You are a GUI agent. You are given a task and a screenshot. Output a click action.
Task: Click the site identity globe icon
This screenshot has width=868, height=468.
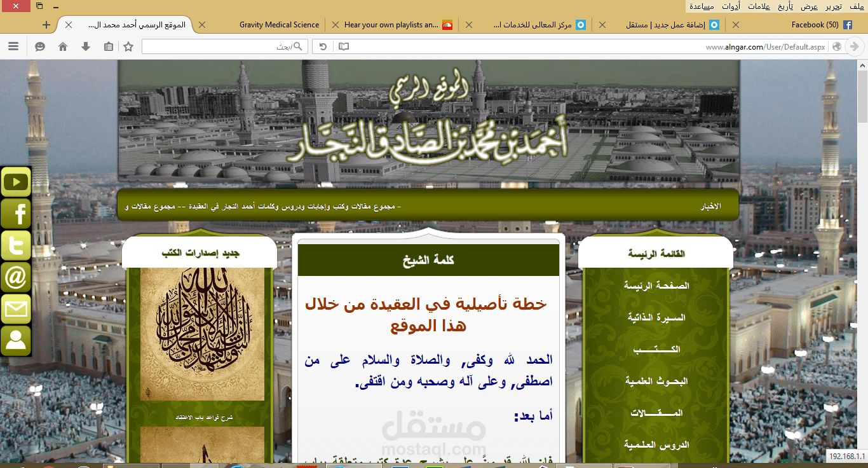(x=837, y=46)
